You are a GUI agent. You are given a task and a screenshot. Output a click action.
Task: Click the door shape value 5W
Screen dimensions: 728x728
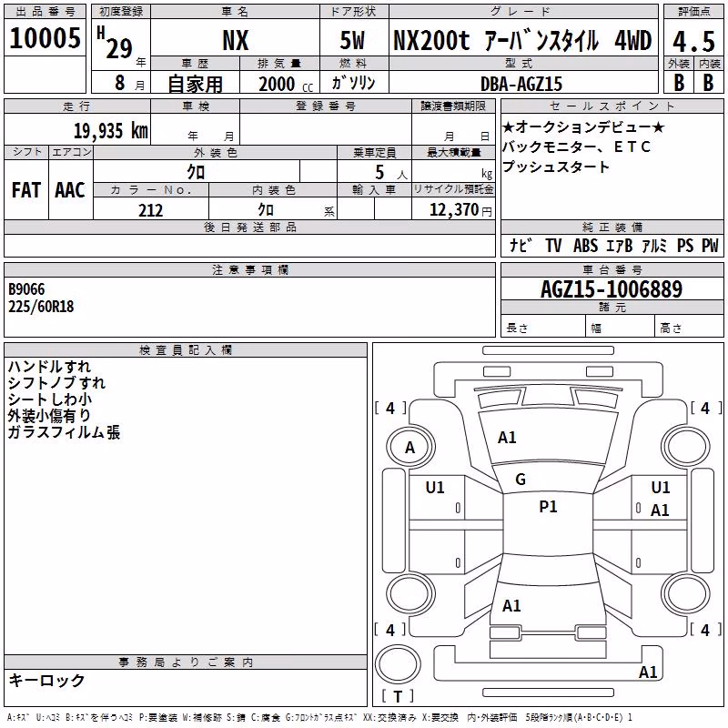pyautogui.click(x=352, y=40)
